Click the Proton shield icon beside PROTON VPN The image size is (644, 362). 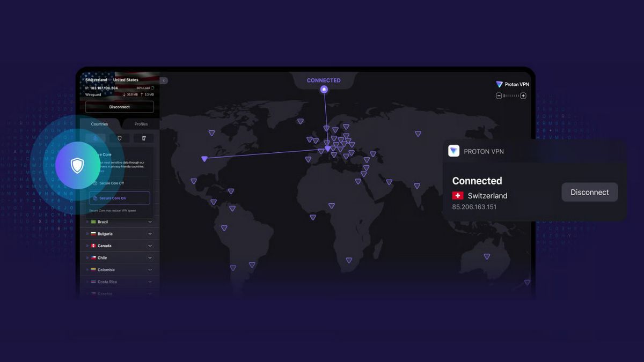(x=453, y=151)
